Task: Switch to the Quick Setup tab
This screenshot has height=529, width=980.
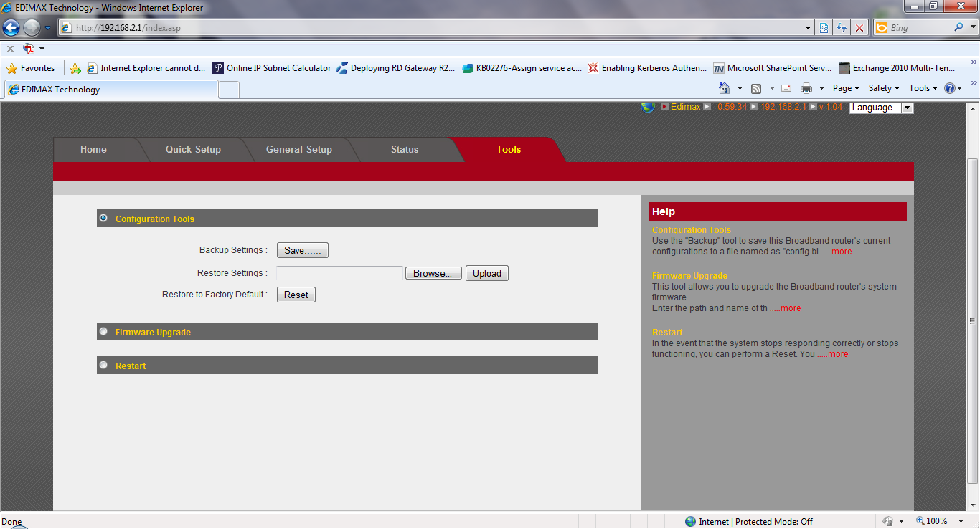Action: pyautogui.click(x=193, y=149)
